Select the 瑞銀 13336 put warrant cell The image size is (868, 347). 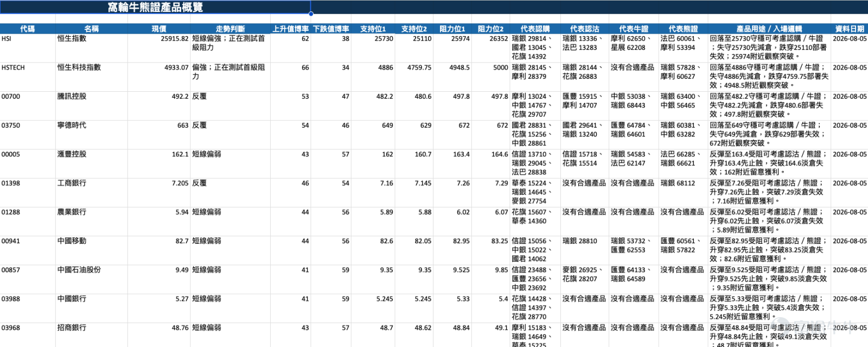(585, 48)
